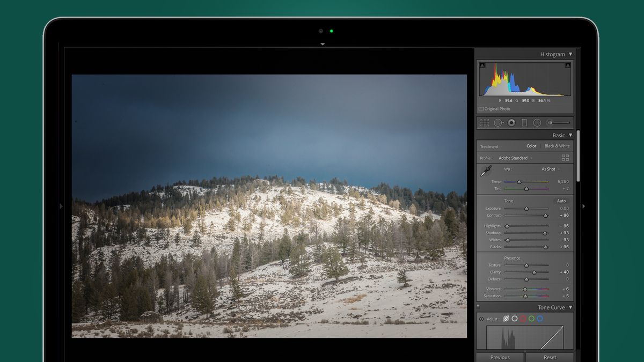Select the Red Eye Correction tool

[x=510, y=123]
